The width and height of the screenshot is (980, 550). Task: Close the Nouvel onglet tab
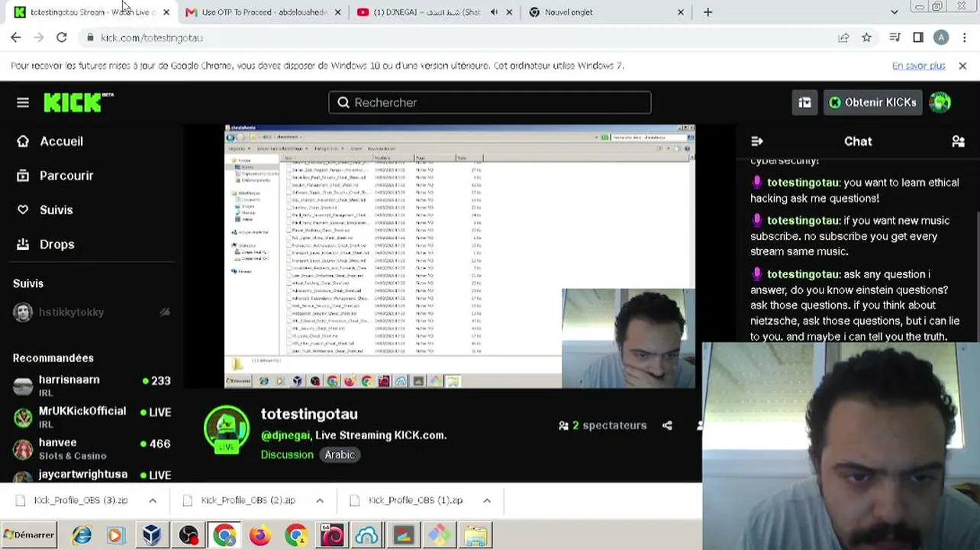[681, 12]
